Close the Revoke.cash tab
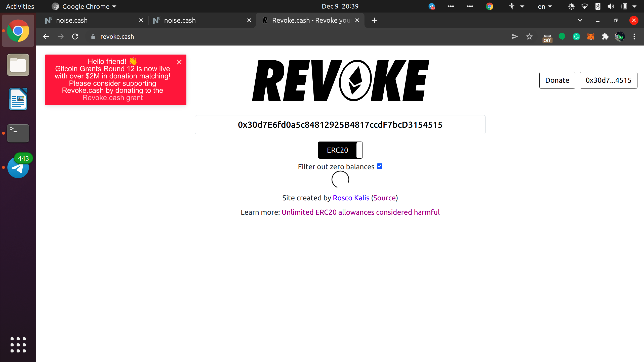This screenshot has width=644, height=362. point(357,20)
